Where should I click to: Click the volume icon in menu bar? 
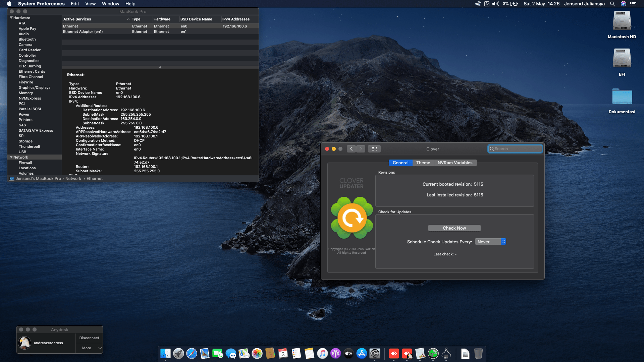(496, 4)
